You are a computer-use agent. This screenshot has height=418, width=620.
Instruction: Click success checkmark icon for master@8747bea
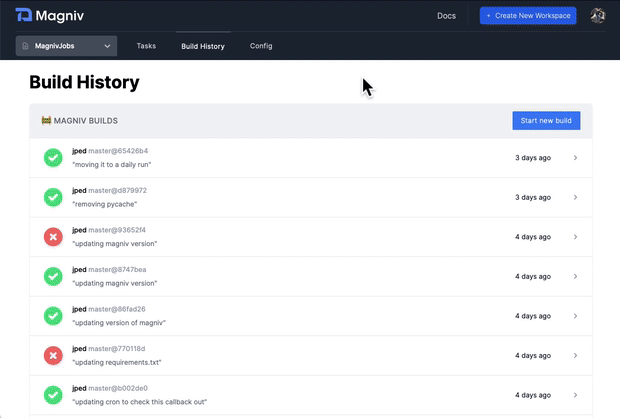pyautogui.click(x=53, y=276)
